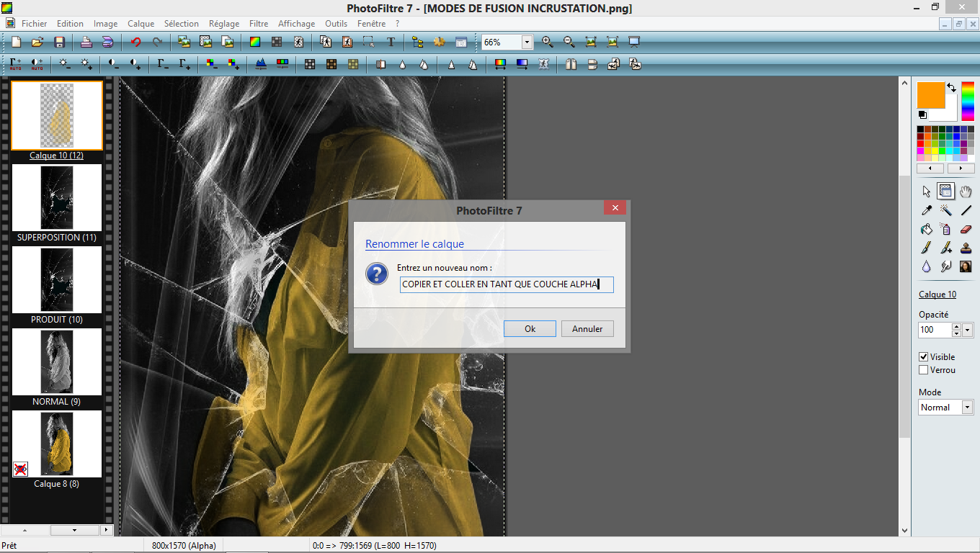Click Annuler to cancel renaming
The height and width of the screenshot is (553, 980).
tap(587, 328)
